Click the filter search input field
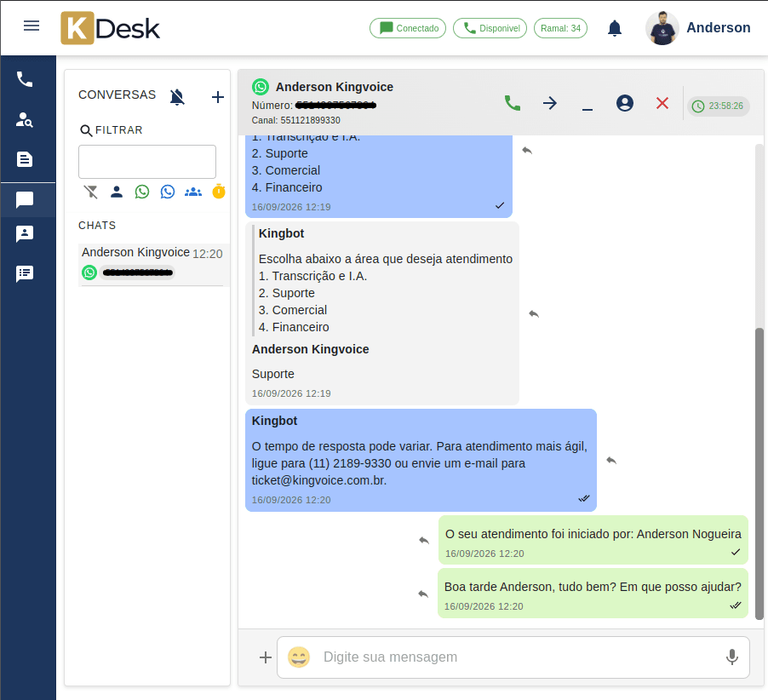The height and width of the screenshot is (700, 768). click(147, 162)
